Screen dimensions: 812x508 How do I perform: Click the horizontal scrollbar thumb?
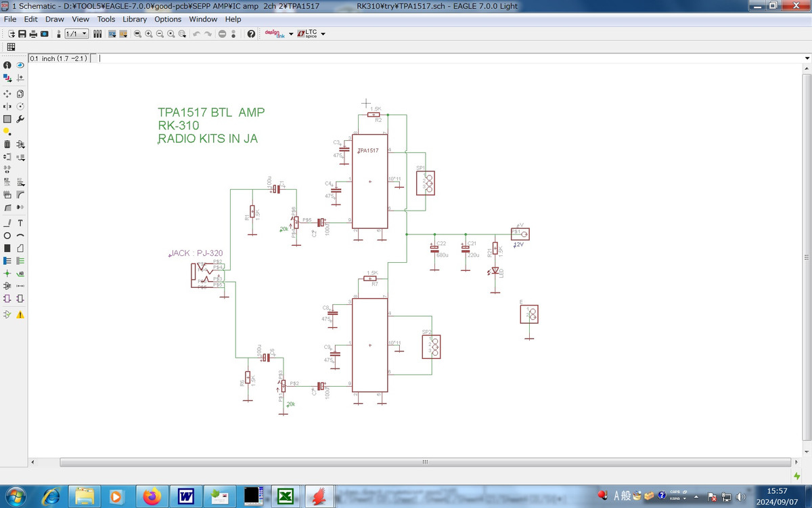(x=424, y=462)
